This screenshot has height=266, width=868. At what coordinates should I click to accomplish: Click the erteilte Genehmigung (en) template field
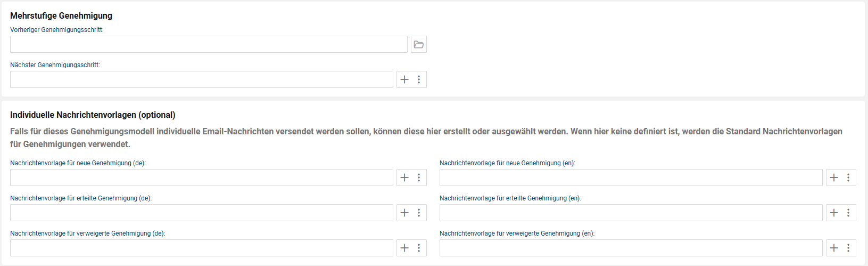(x=631, y=213)
